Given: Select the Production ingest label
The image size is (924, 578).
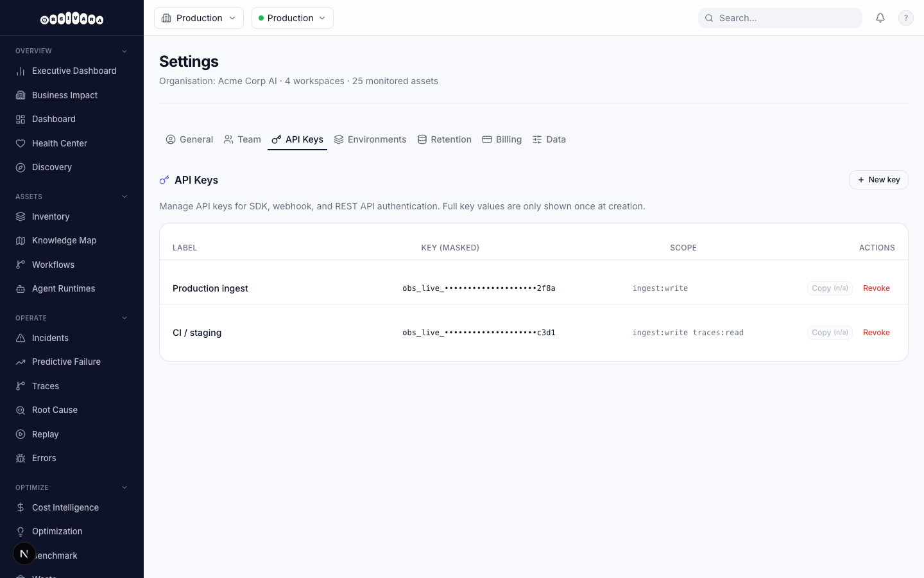Looking at the screenshot, I should [x=210, y=288].
